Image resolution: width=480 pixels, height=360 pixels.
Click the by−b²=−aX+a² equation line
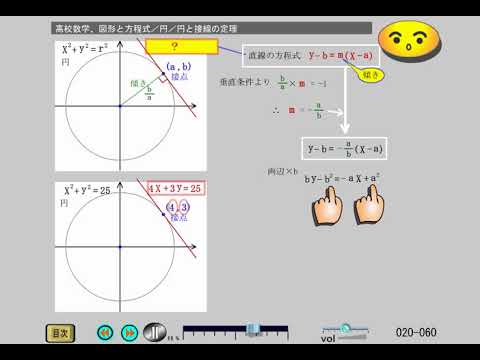click(x=342, y=179)
